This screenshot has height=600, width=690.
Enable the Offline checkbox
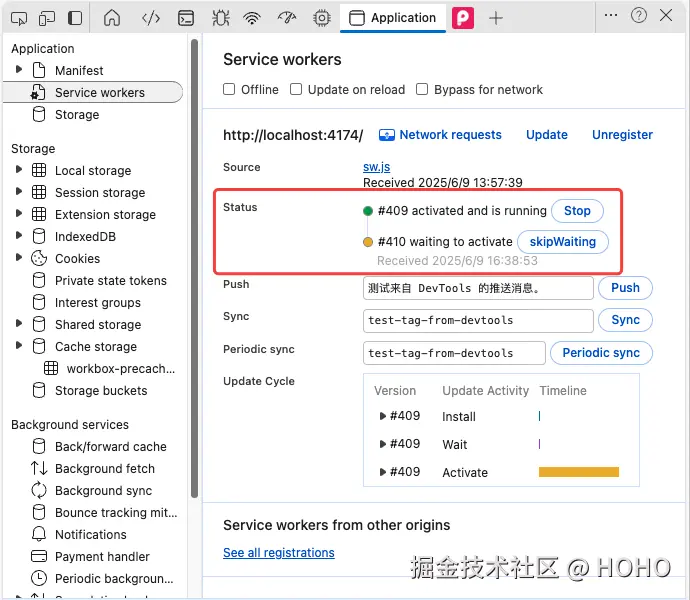pos(229,89)
